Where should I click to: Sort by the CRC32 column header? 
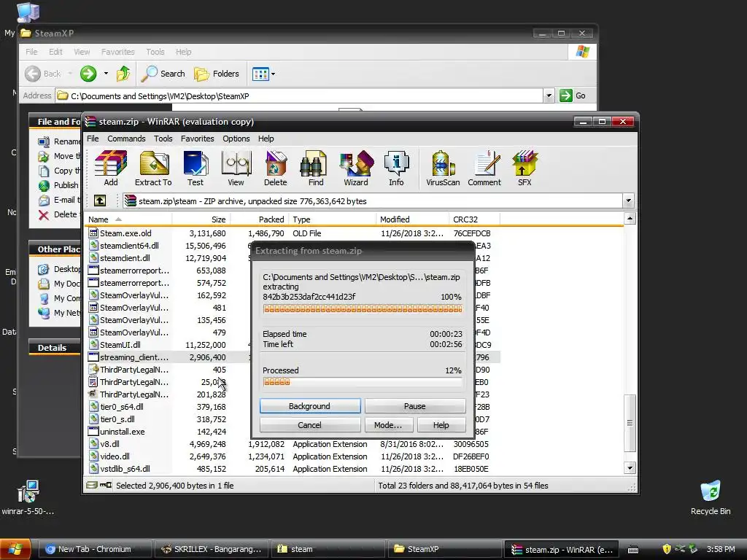474,219
